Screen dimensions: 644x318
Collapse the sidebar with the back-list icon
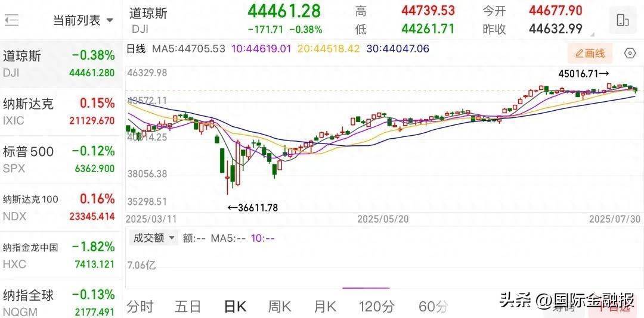[11, 20]
